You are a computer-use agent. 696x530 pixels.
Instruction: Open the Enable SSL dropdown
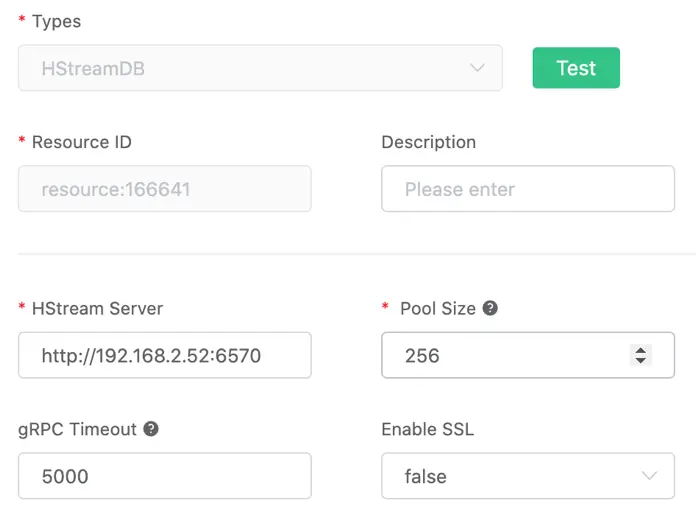(x=528, y=476)
